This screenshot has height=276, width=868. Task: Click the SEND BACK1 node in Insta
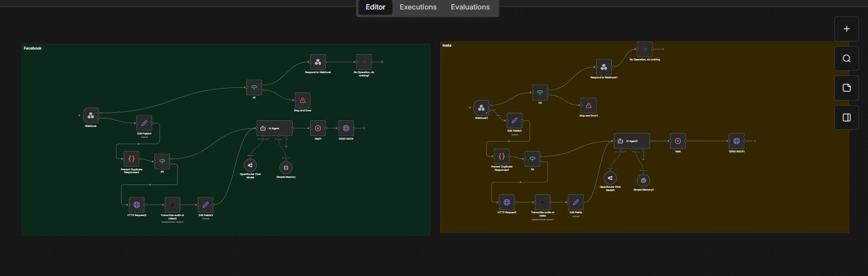[736, 141]
